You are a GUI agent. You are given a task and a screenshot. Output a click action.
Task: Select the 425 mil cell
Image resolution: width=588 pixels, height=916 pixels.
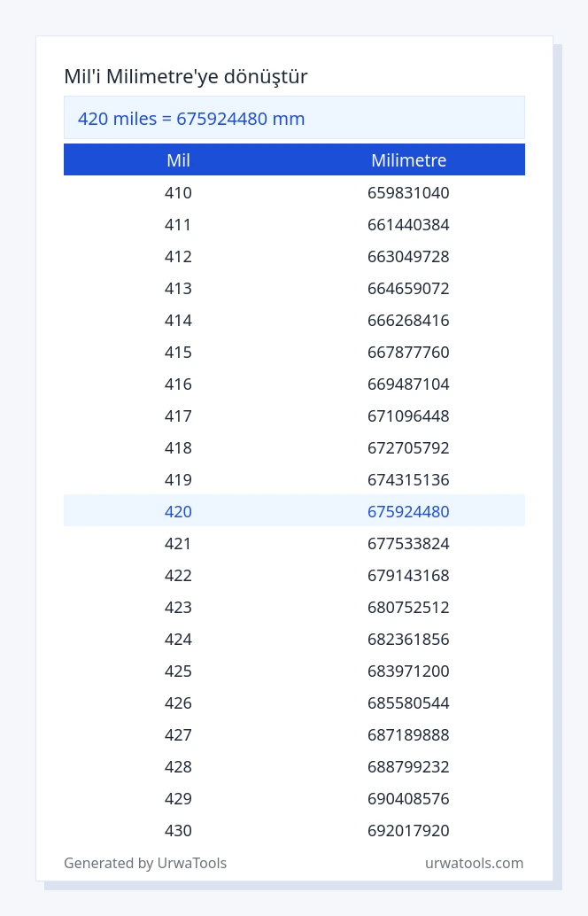point(178,671)
